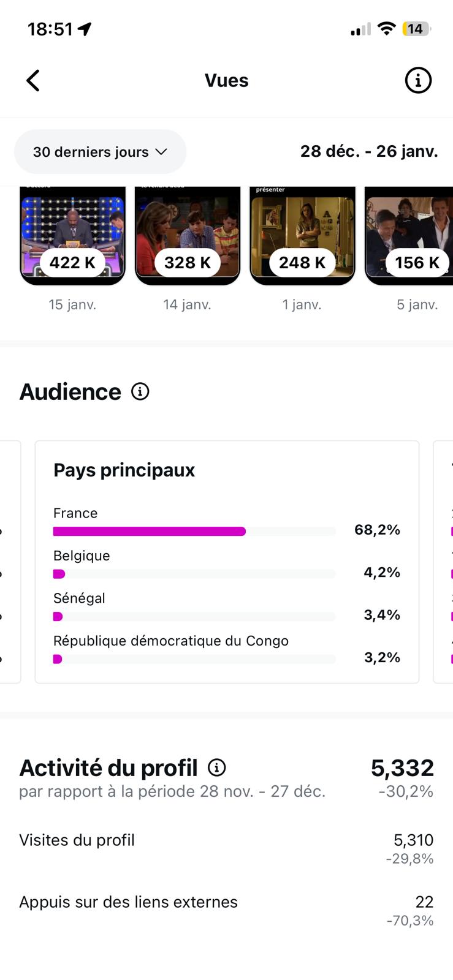
Task: Open the video thumbnail with 248 K views
Action: (x=302, y=236)
